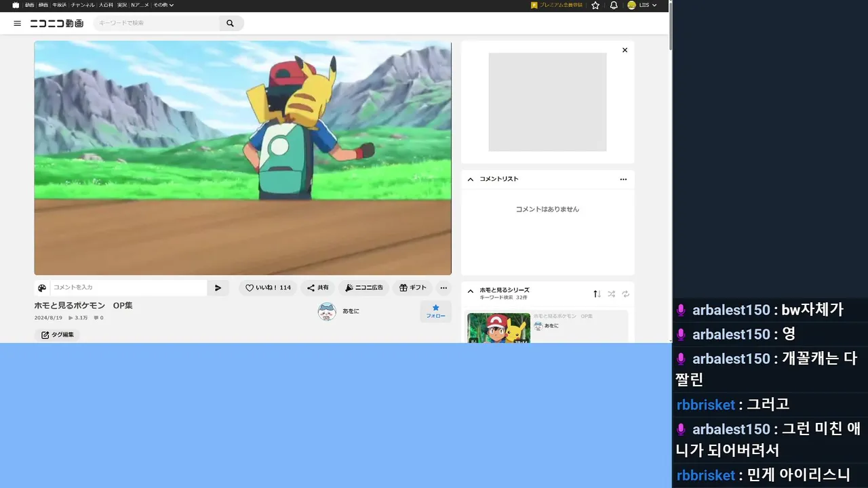Click あをに uploader avatar below video
Viewport: 868px width, 488px height.
327,311
